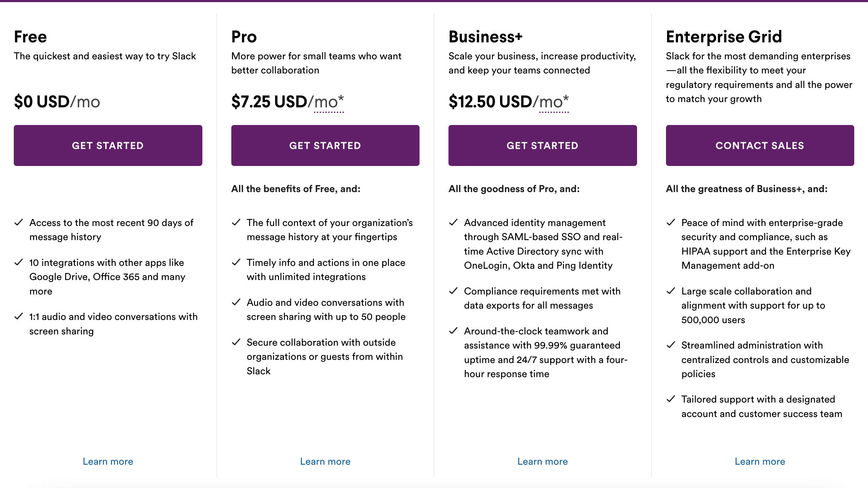Open Learn more for the Business+ plan
This screenshot has height=488, width=868.
click(542, 461)
